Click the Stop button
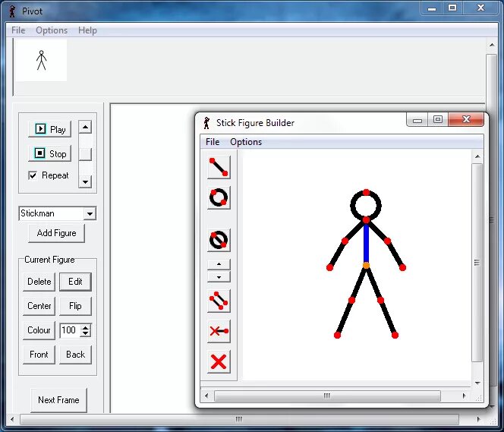The height and width of the screenshot is (432, 504). click(50, 153)
